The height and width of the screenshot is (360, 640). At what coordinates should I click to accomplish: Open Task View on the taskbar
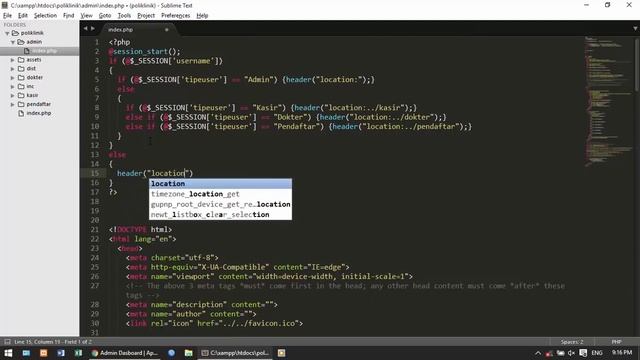[26, 353]
